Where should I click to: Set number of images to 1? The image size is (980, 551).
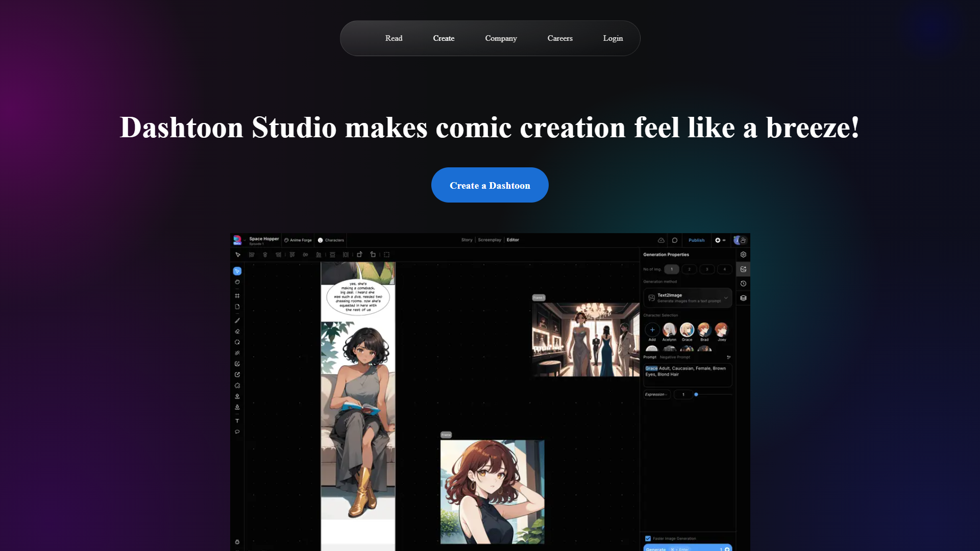coord(672,269)
